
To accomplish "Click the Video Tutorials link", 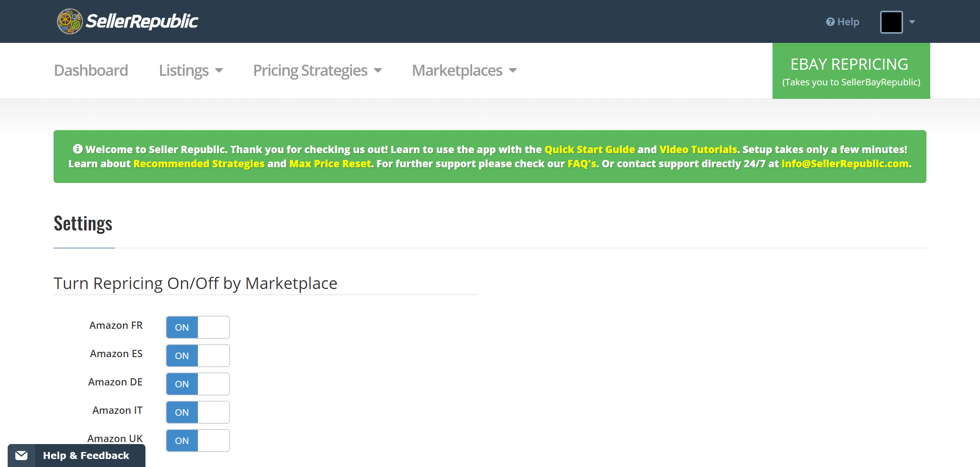I will click(697, 149).
